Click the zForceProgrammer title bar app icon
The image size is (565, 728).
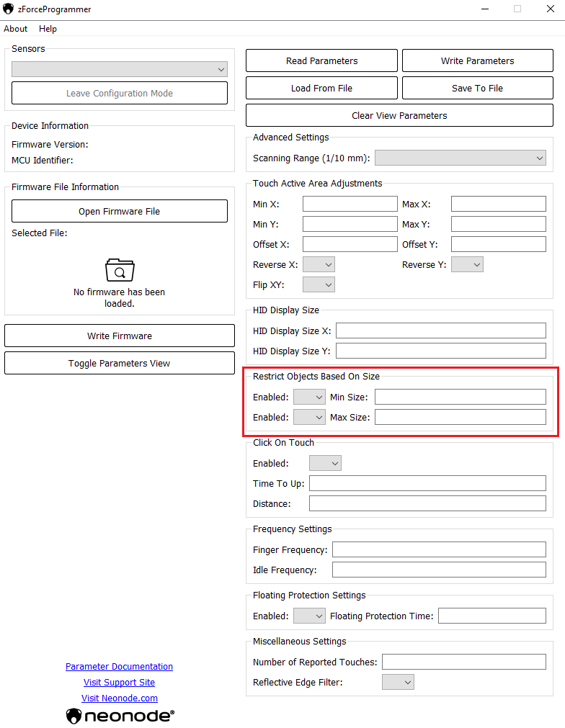tap(9, 9)
